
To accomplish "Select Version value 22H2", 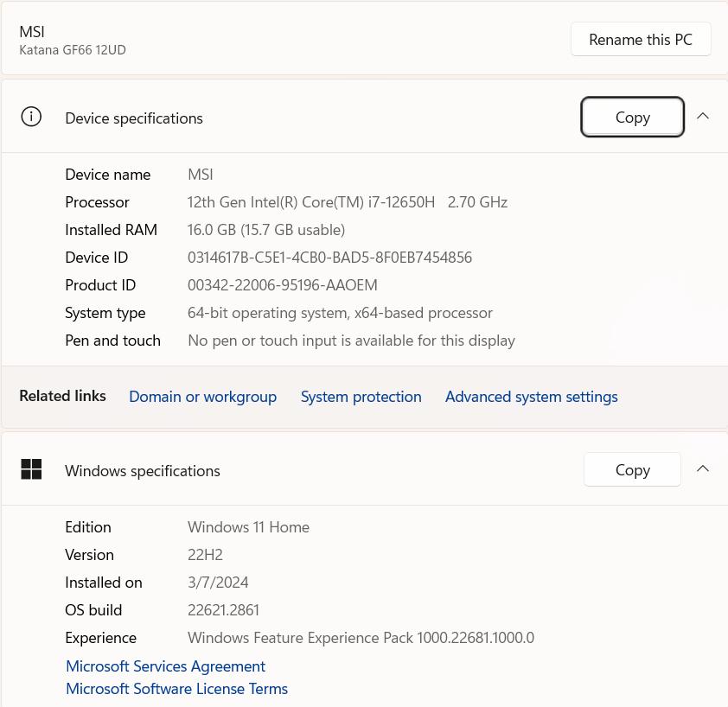I will tap(205, 555).
